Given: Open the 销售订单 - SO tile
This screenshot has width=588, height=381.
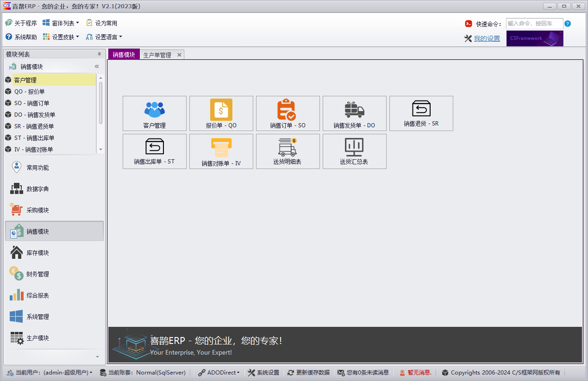Looking at the screenshot, I should 288,113.
